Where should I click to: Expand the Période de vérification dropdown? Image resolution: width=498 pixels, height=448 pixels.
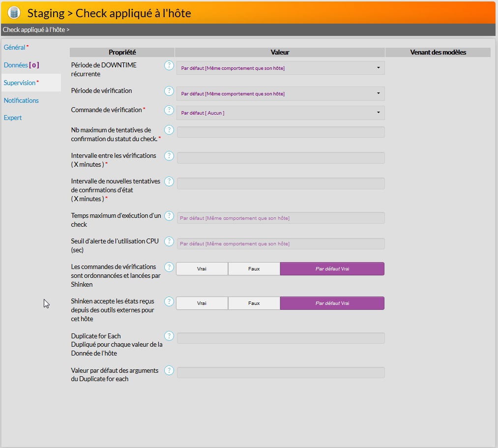tap(280, 93)
